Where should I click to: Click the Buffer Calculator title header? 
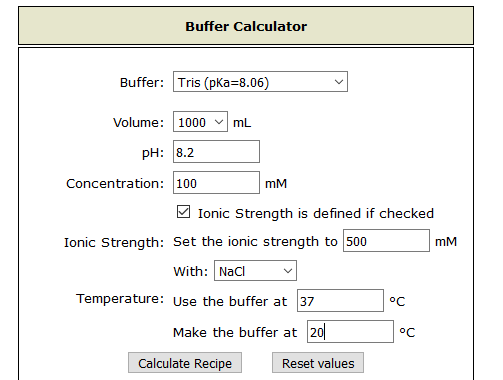pos(246,26)
